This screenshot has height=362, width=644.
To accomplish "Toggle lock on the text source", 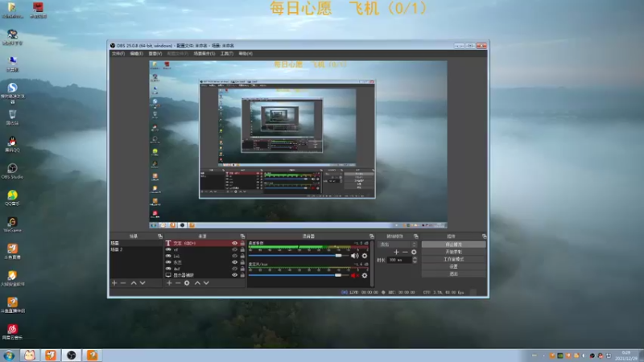I will [242, 244].
